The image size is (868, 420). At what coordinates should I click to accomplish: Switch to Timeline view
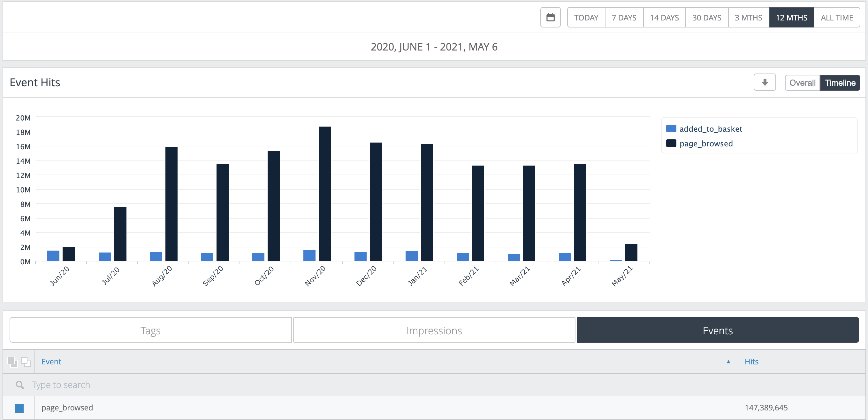pos(840,83)
